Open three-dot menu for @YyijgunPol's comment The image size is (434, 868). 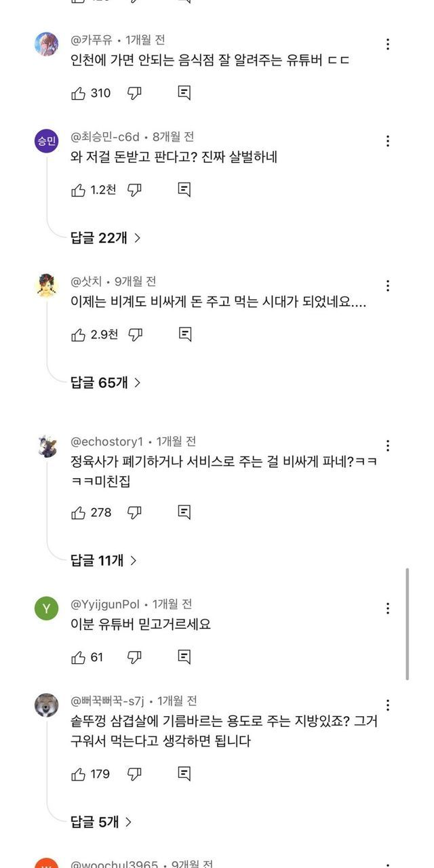click(x=388, y=608)
